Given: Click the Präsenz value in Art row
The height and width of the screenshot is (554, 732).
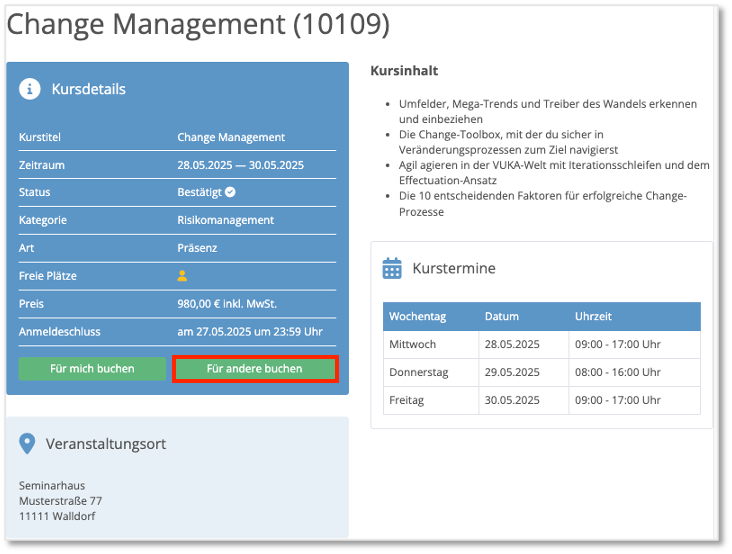Looking at the screenshot, I should pos(197,248).
